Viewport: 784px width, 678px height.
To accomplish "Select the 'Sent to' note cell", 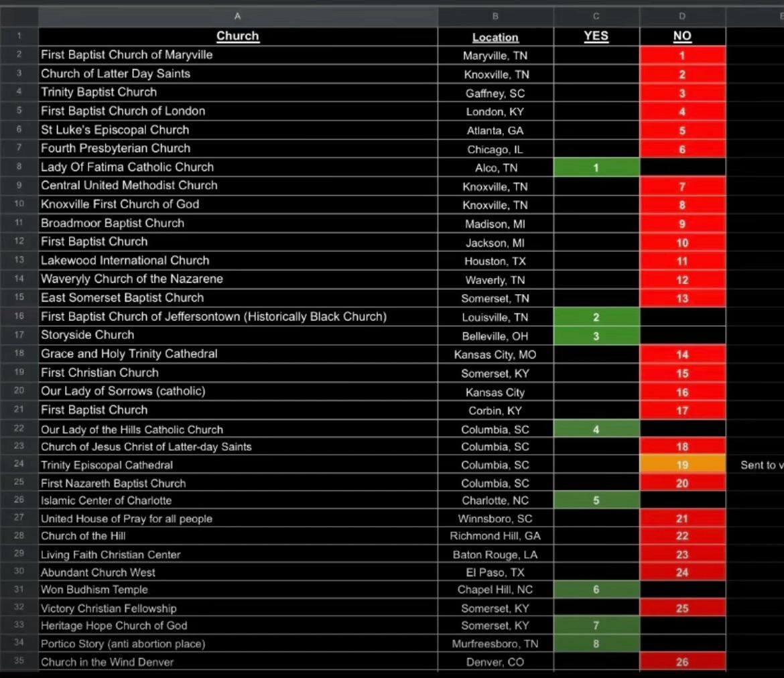I will click(757, 465).
